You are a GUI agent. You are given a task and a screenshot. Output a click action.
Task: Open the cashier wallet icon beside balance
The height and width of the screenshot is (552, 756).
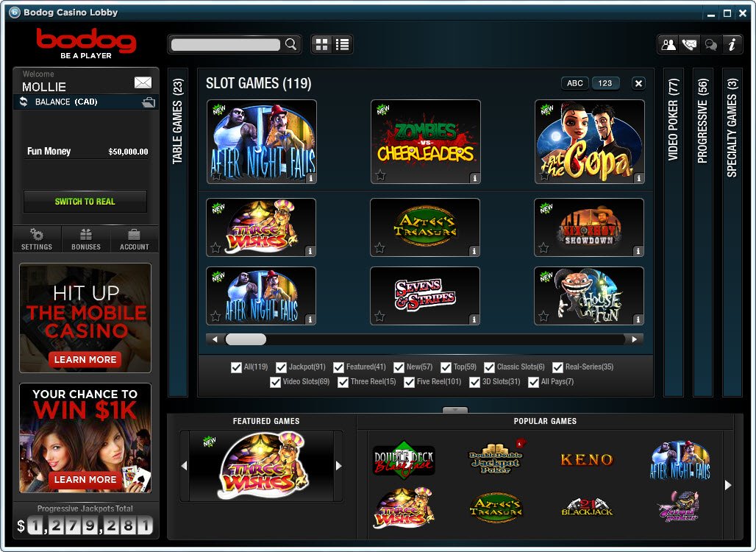coord(149,102)
